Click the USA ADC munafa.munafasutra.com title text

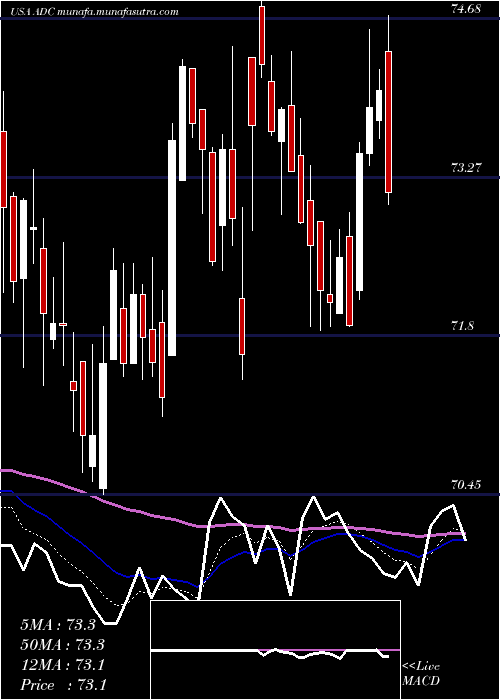point(94,12)
